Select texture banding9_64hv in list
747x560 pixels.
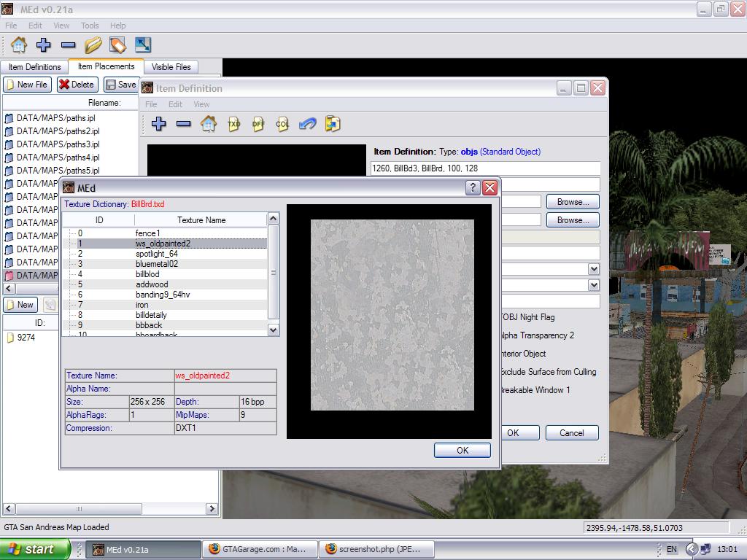coord(165,295)
